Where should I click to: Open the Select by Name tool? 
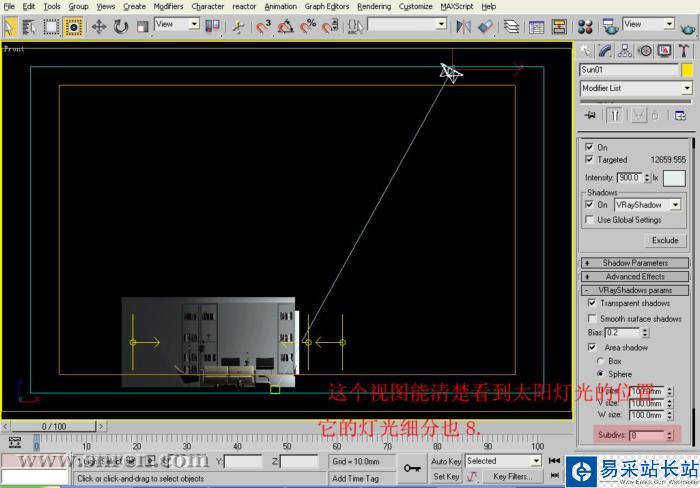[x=29, y=27]
